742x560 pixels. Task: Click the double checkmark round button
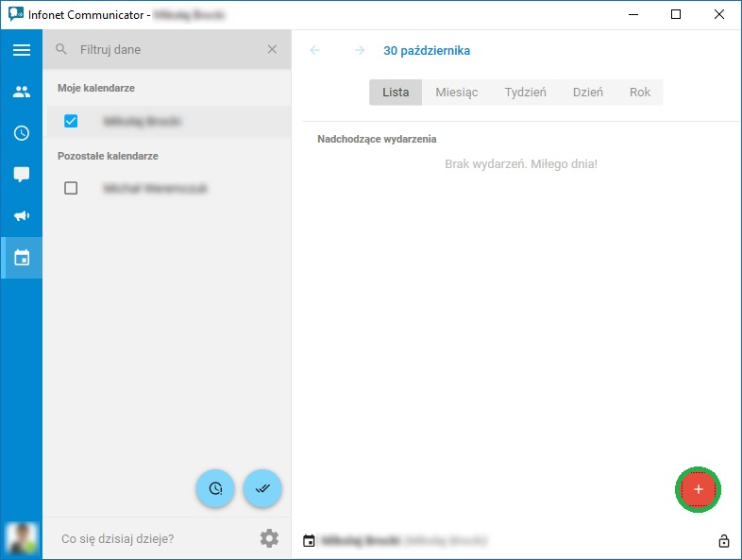(262, 488)
